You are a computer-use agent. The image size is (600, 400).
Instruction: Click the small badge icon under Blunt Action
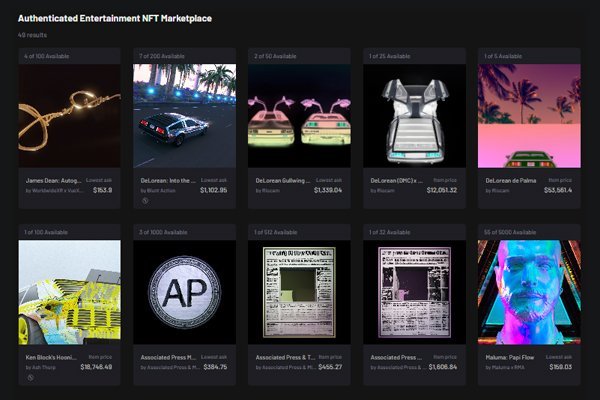[145, 201]
